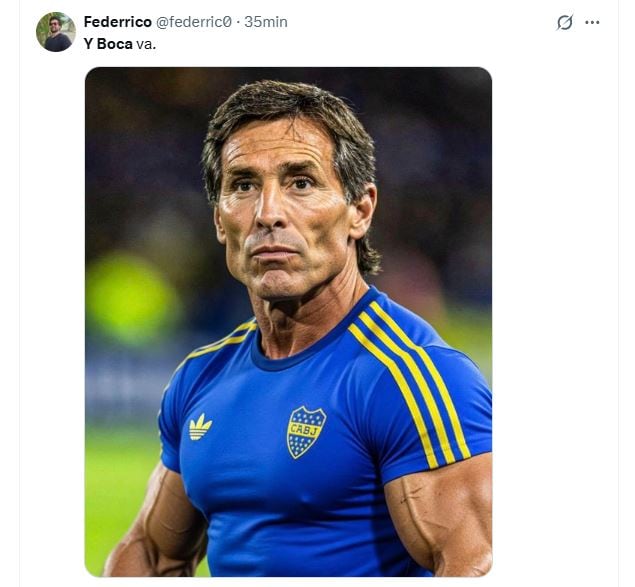Open the three-dot more options menu
The height and width of the screenshot is (587, 635).
pyautogui.click(x=593, y=22)
